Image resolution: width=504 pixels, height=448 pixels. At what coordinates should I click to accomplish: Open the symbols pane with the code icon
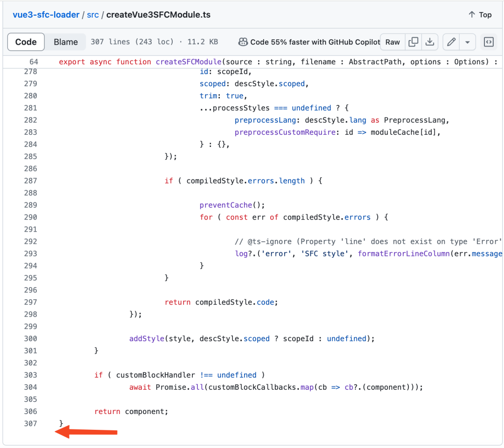click(489, 41)
